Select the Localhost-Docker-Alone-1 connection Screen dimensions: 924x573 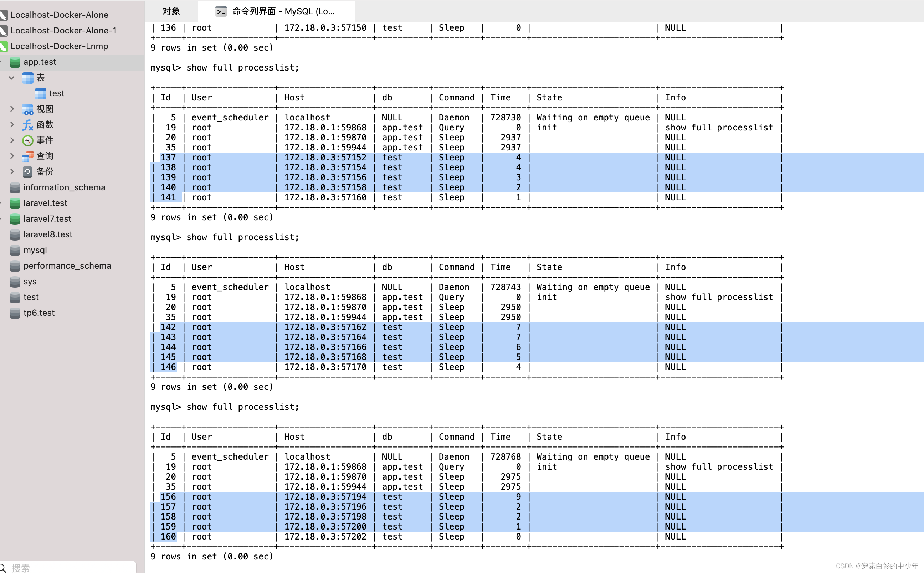coord(64,30)
